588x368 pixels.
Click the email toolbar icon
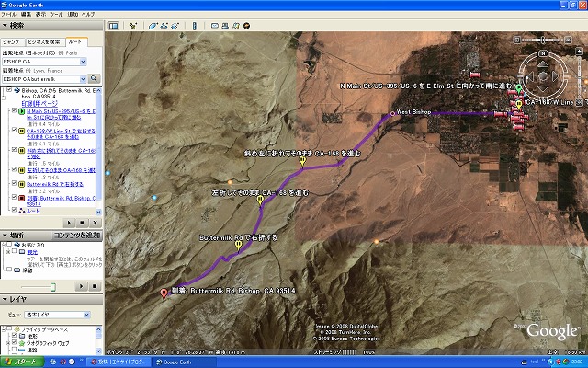pyautogui.click(x=215, y=26)
